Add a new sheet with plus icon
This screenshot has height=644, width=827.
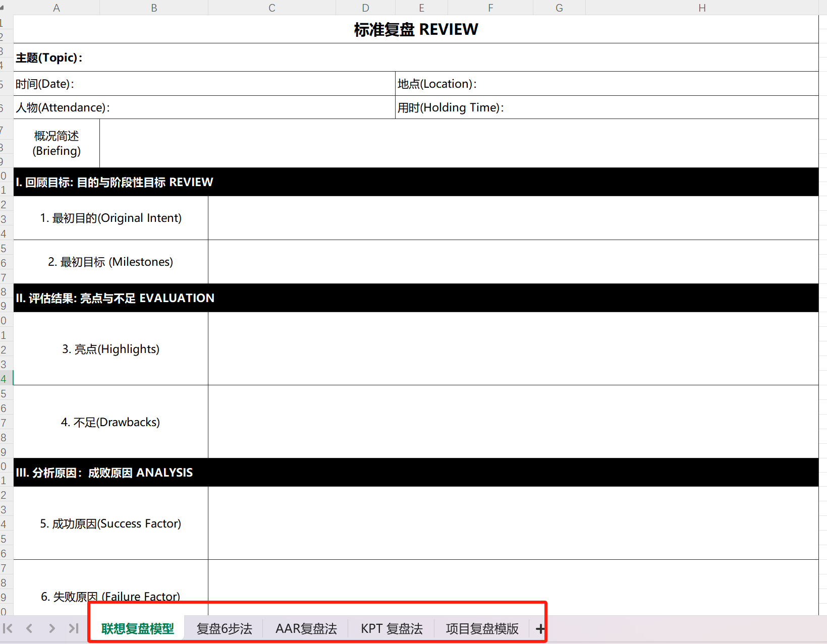pos(540,629)
